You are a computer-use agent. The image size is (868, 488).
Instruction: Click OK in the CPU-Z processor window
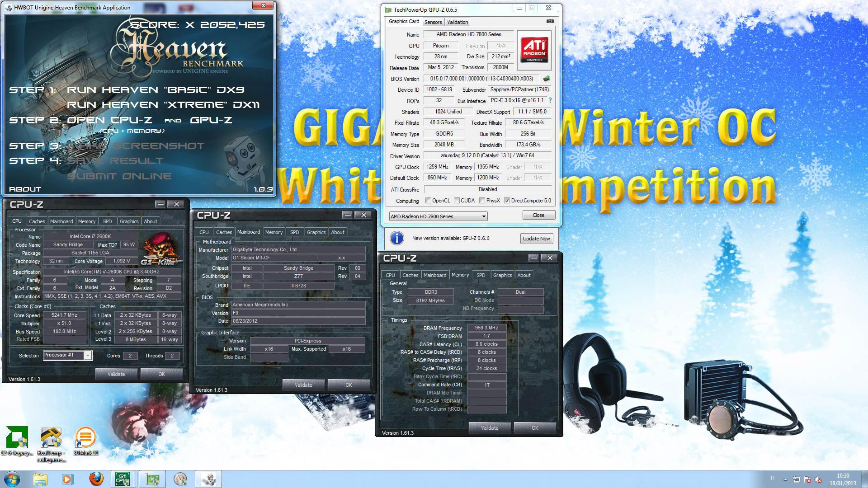click(162, 374)
